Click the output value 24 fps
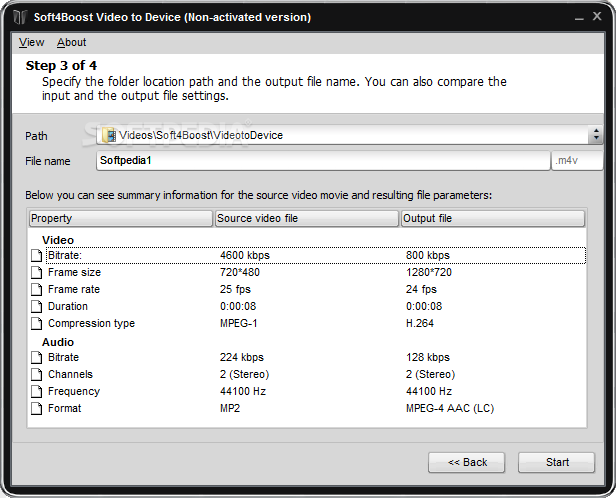Viewport: 616px width, 498px height. pyautogui.click(x=421, y=289)
